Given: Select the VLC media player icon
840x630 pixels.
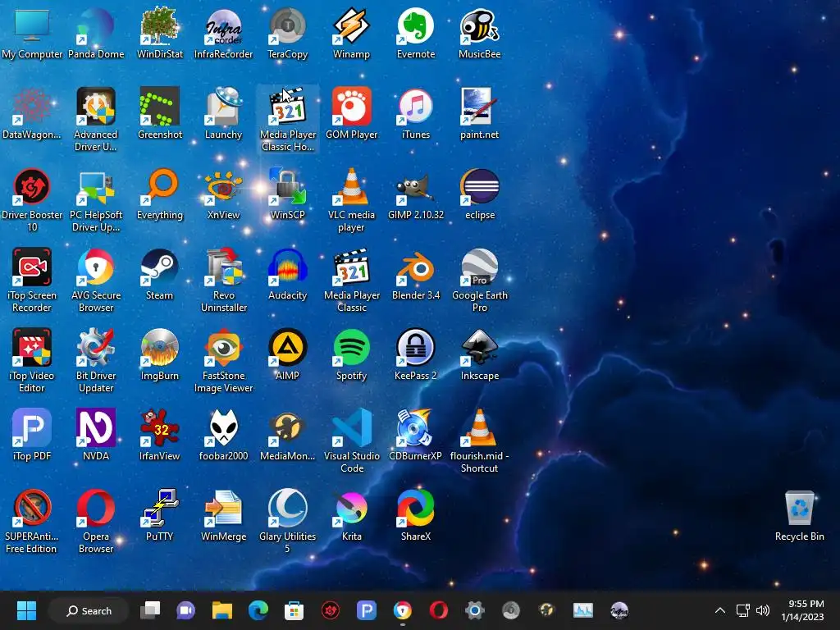Looking at the screenshot, I should coord(351,186).
